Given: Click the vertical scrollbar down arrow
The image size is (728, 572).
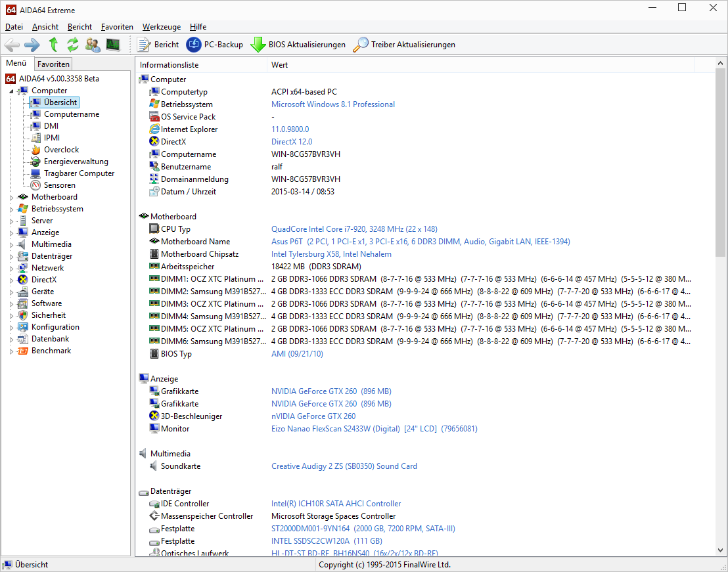Looking at the screenshot, I should click(720, 550).
